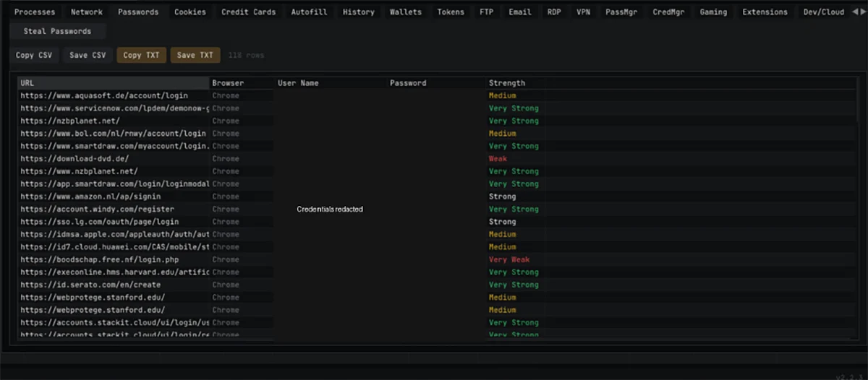Open the VPN tab
Viewport: 868px width, 380px height.
584,12
